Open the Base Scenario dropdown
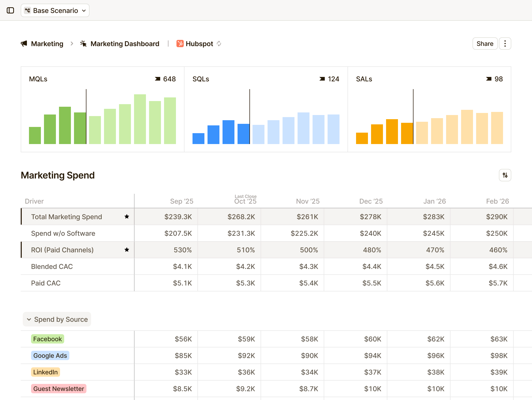 pos(55,10)
